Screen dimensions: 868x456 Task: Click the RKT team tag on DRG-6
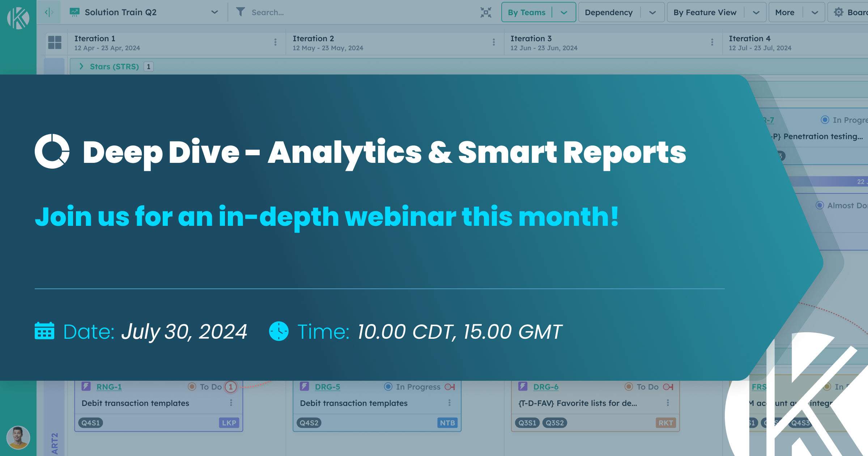coord(666,423)
